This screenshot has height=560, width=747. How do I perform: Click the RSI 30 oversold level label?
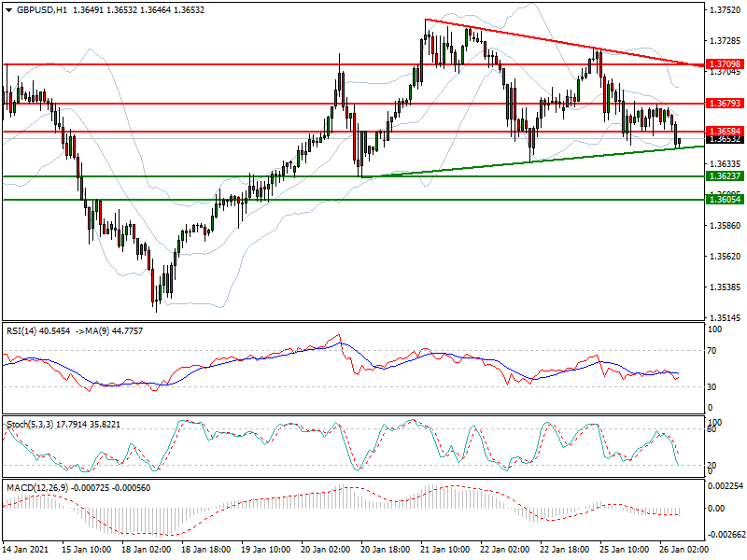point(712,387)
